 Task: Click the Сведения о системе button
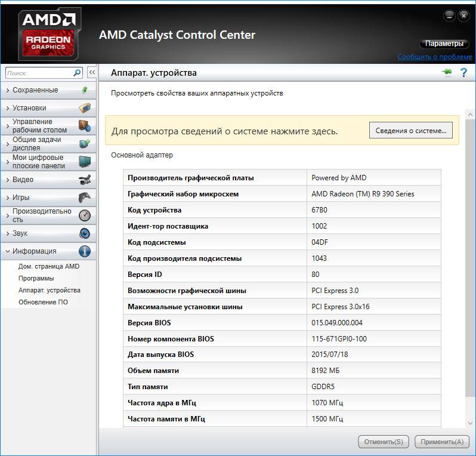point(410,131)
